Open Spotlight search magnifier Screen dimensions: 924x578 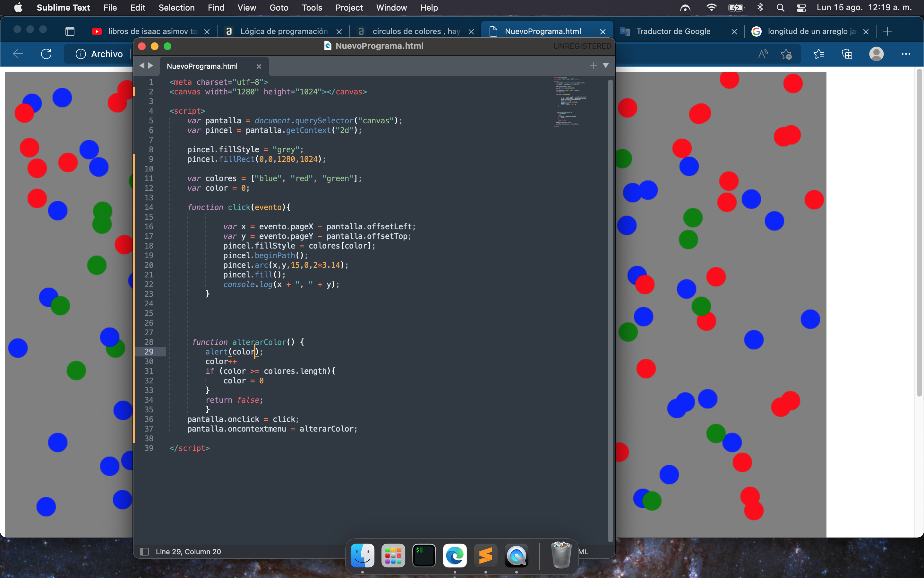pyautogui.click(x=781, y=8)
